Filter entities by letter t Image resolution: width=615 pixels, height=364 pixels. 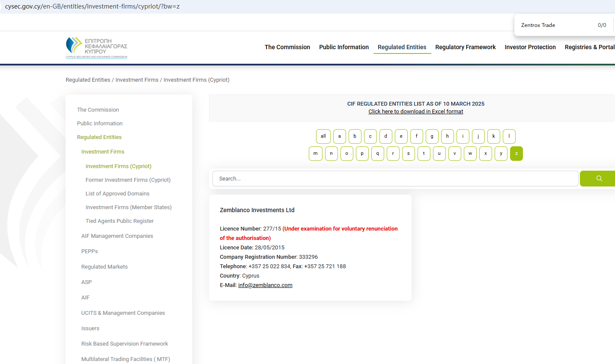[x=424, y=154]
